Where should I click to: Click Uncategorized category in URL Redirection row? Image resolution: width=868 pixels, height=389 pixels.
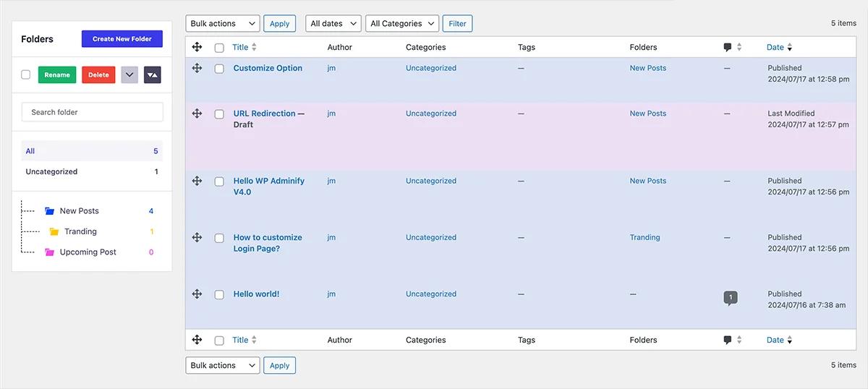[x=431, y=114]
